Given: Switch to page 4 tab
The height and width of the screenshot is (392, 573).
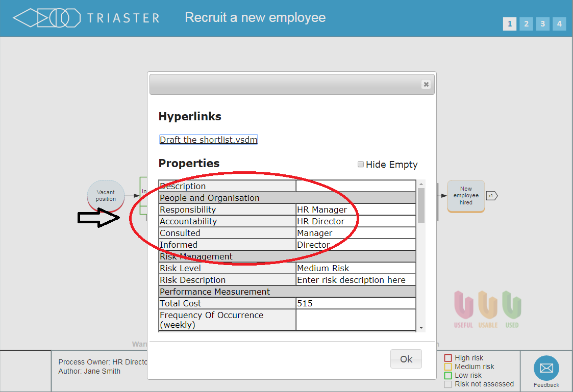Looking at the screenshot, I should pyautogui.click(x=559, y=23).
